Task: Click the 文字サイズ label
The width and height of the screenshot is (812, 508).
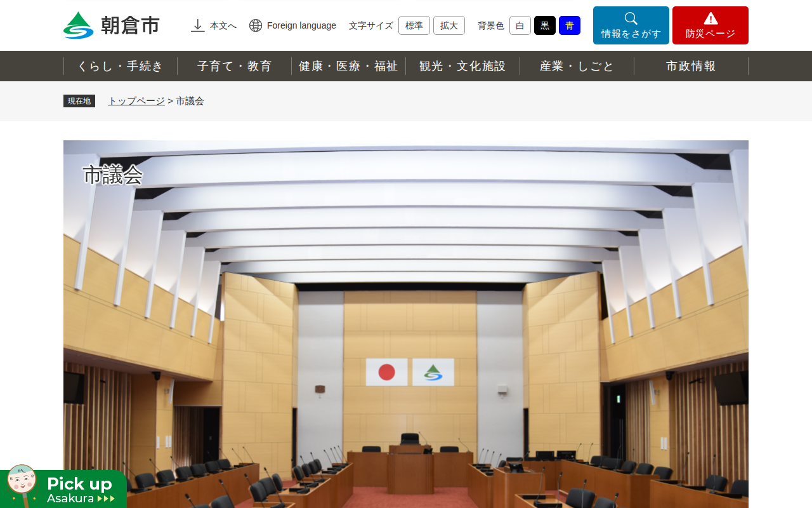Action: tap(371, 25)
